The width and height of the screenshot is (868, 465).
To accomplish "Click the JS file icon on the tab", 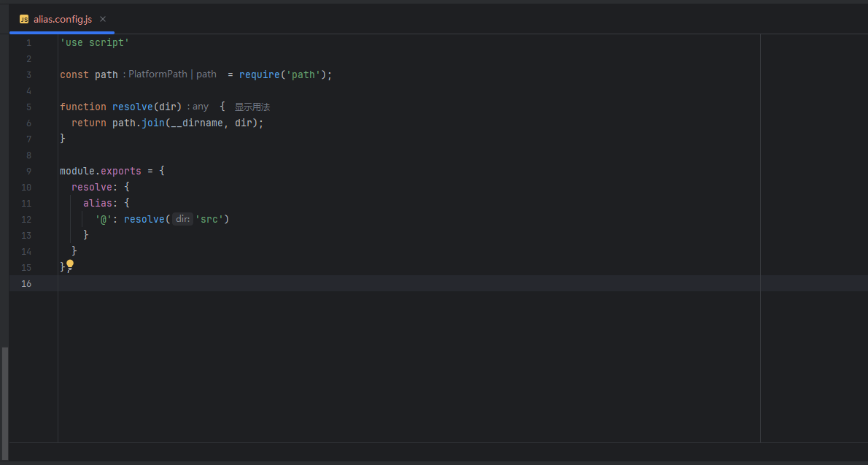I will pos(24,20).
